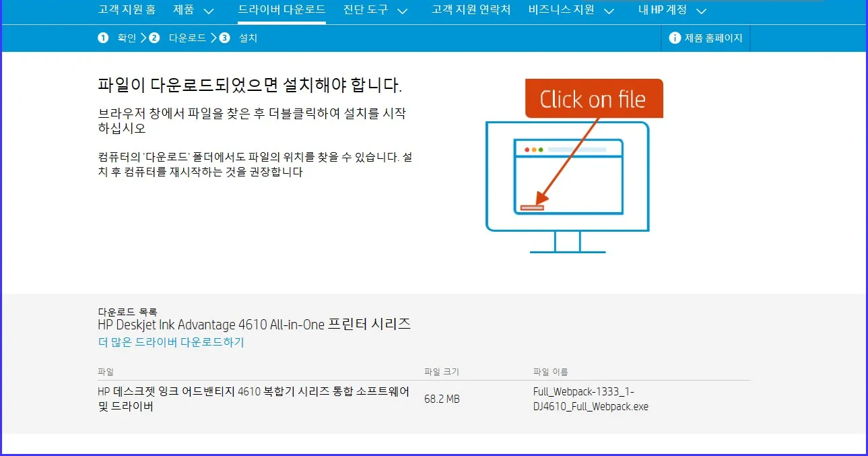The width and height of the screenshot is (868, 456).
Task: Click the 제품 menu label
Action: point(184,9)
